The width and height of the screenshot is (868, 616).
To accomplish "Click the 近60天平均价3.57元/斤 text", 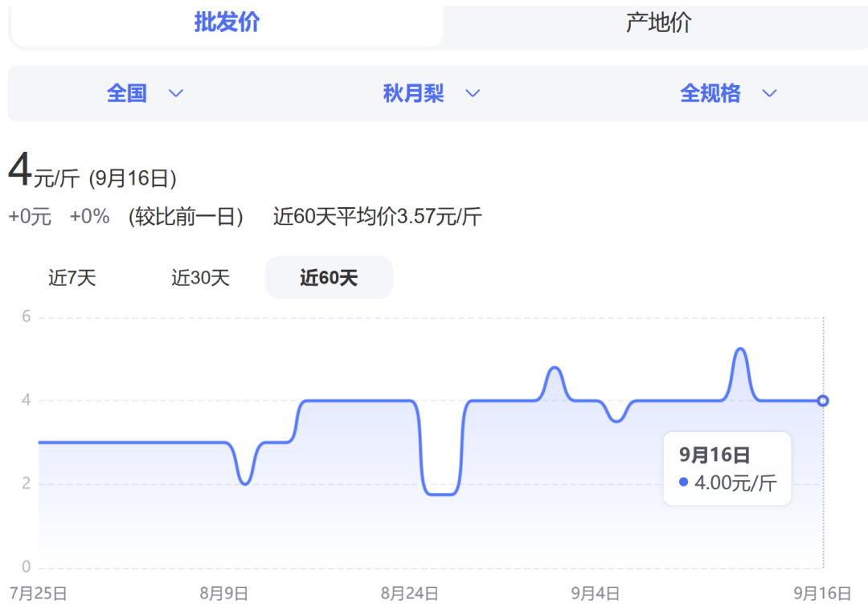I will (377, 217).
